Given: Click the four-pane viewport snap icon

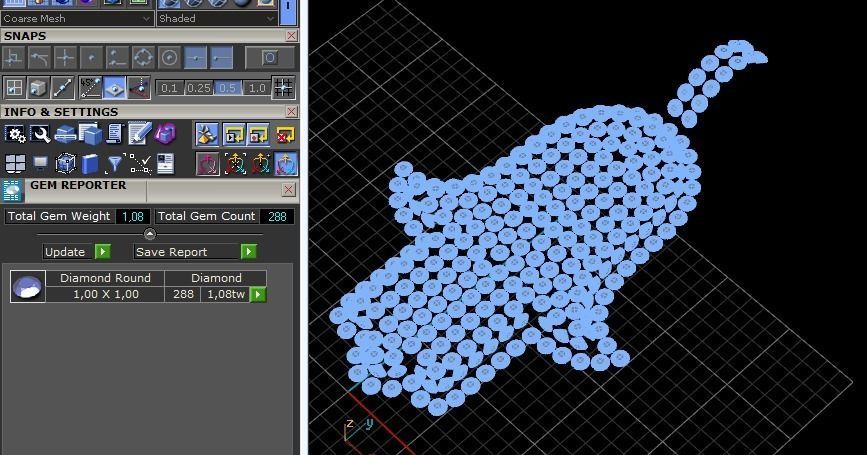Looking at the screenshot, I should point(14,87).
